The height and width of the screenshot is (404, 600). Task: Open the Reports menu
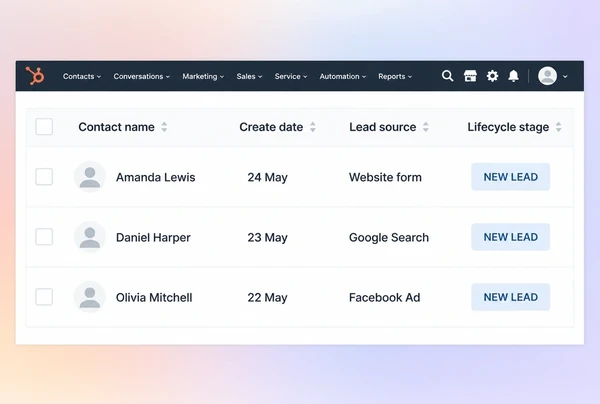(395, 77)
